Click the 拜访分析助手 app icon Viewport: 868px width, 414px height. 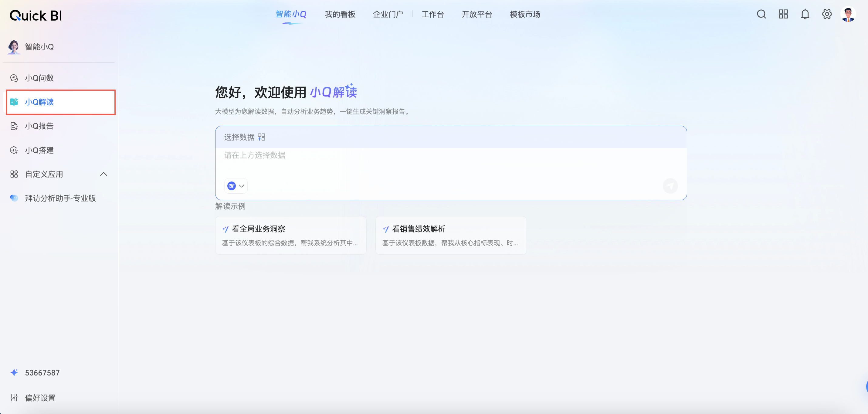[14, 198]
